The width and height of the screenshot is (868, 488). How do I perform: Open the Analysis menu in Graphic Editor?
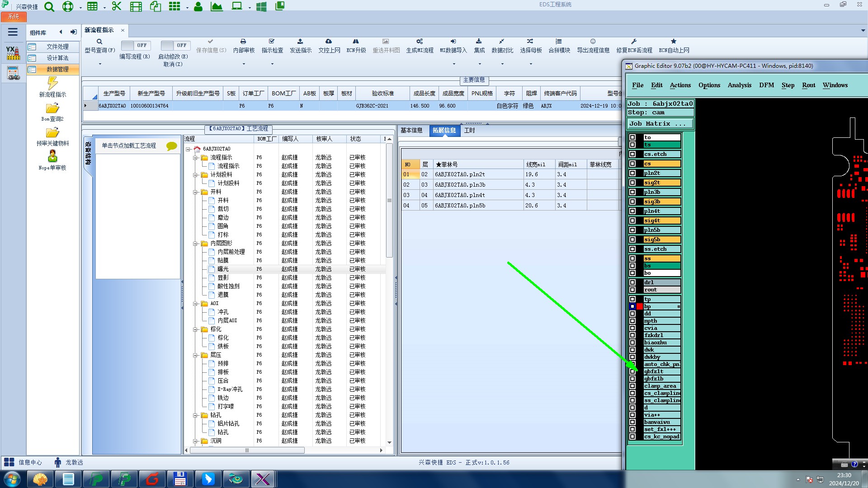point(739,85)
